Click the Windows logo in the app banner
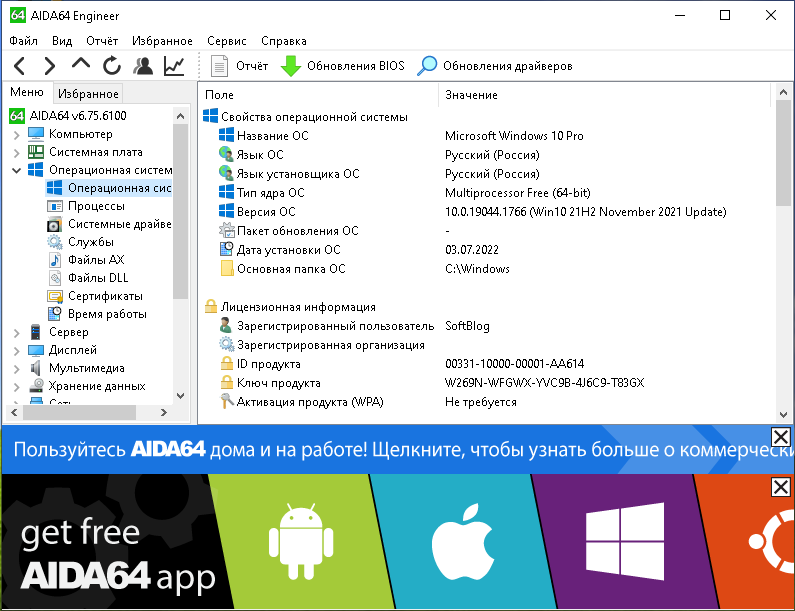 coord(625,541)
